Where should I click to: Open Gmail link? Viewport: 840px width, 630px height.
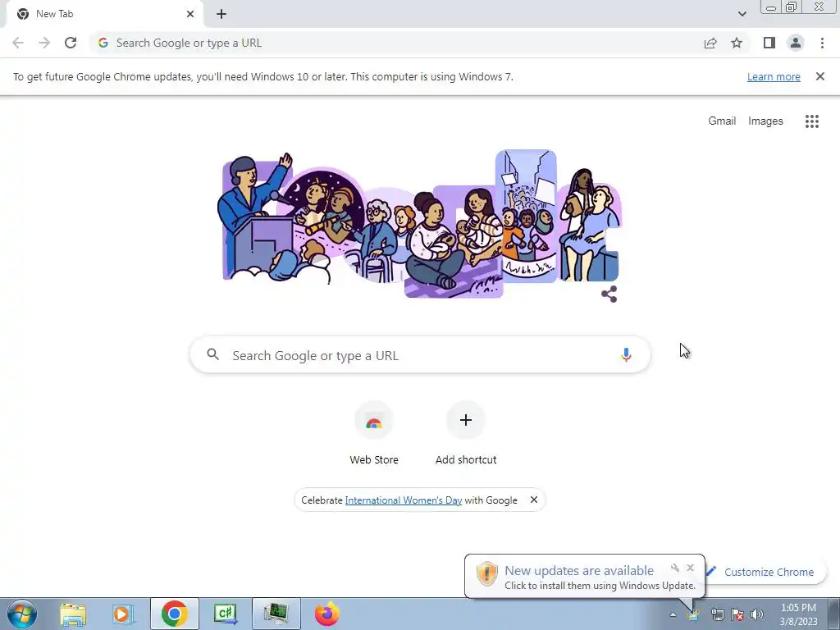722,121
